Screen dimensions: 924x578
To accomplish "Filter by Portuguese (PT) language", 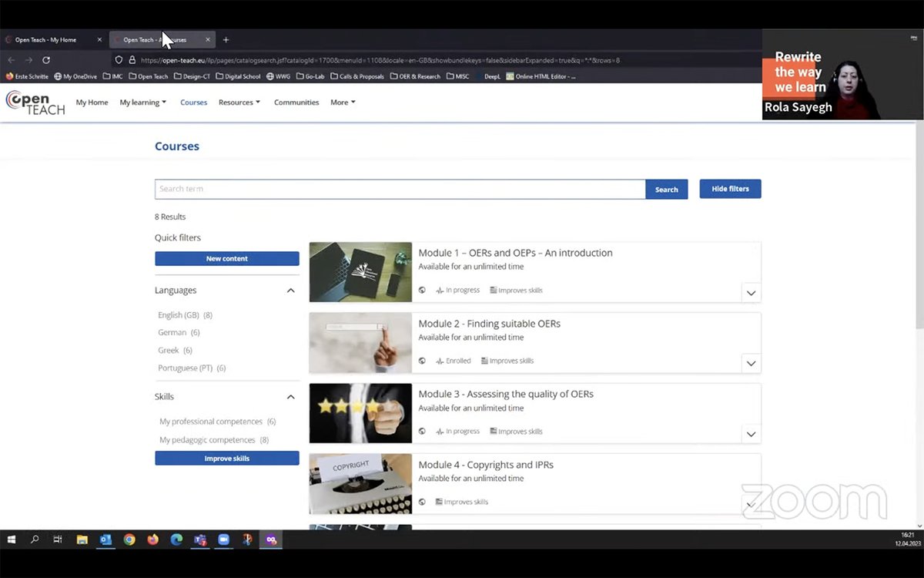I will click(192, 368).
